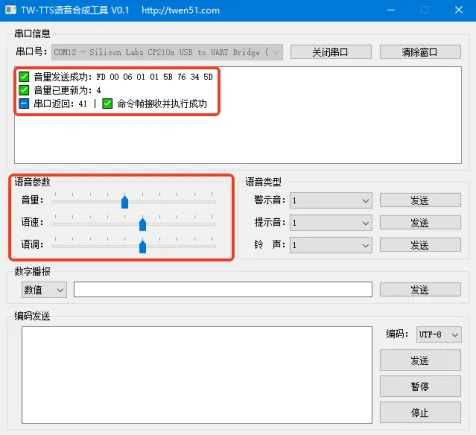
Task: Send the 提示音 prompt sound
Action: click(x=420, y=223)
